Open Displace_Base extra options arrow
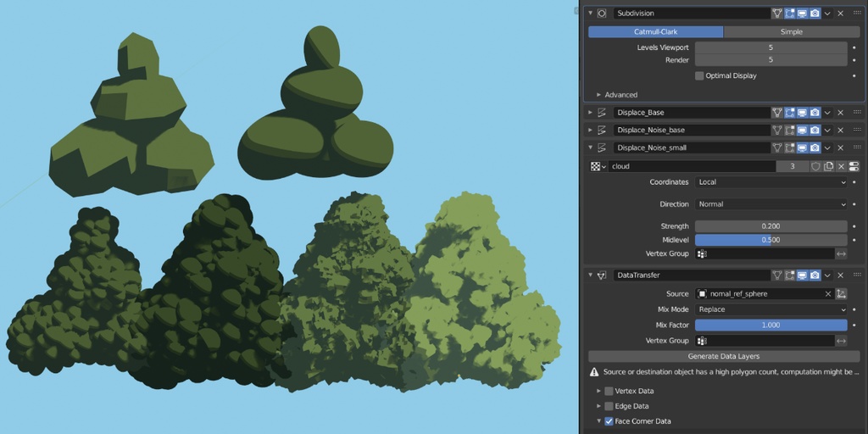868x434 pixels. 827,113
